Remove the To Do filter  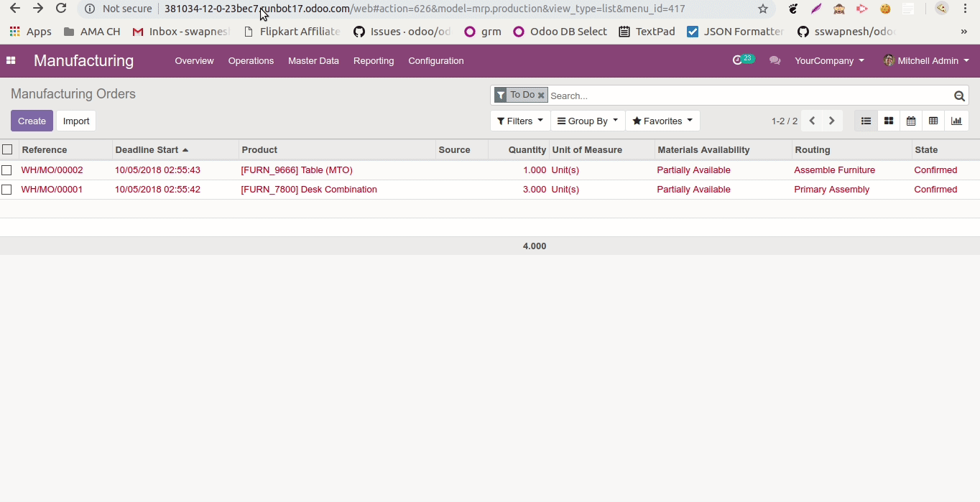tap(541, 95)
